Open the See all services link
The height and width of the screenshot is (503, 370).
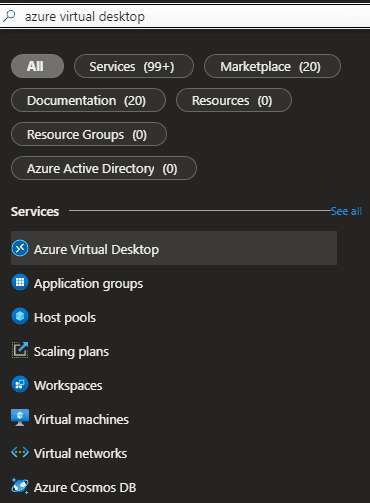(346, 211)
